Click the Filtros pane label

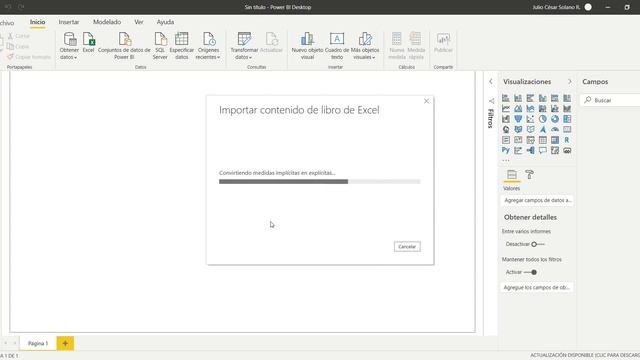tap(491, 118)
